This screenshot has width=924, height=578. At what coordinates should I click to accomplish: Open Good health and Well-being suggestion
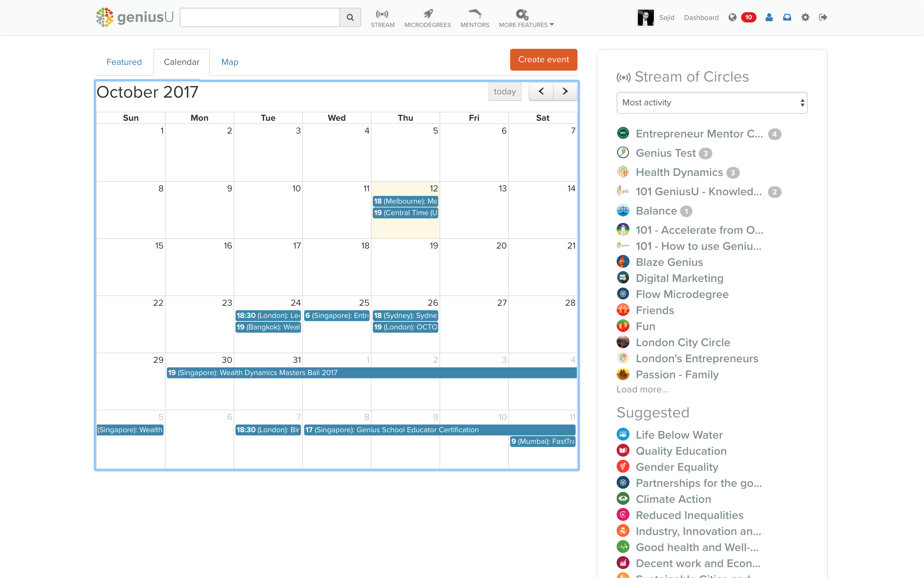tap(697, 547)
